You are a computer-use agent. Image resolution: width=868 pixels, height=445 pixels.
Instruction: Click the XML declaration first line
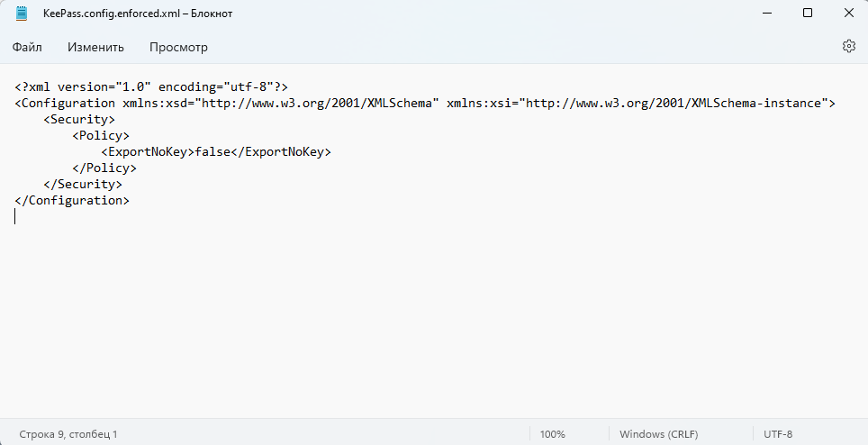(x=151, y=87)
